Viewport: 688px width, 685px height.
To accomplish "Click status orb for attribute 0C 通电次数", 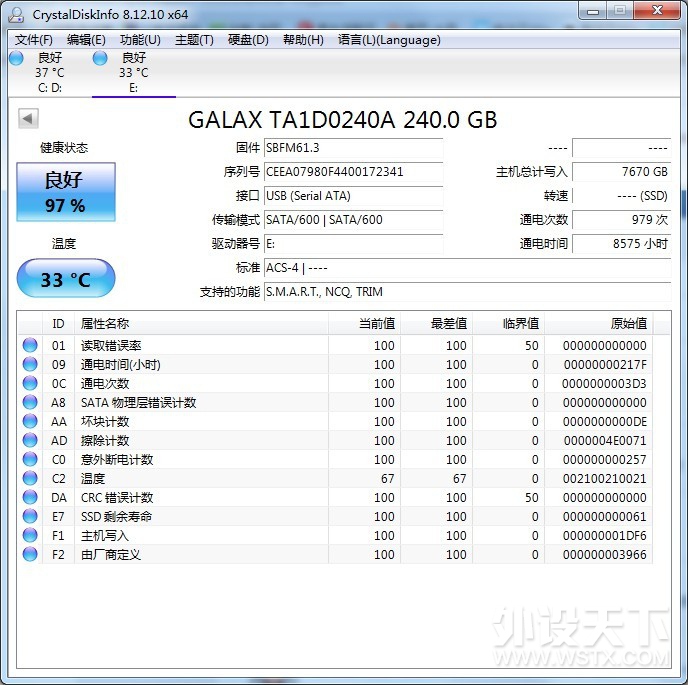I will tap(30, 383).
